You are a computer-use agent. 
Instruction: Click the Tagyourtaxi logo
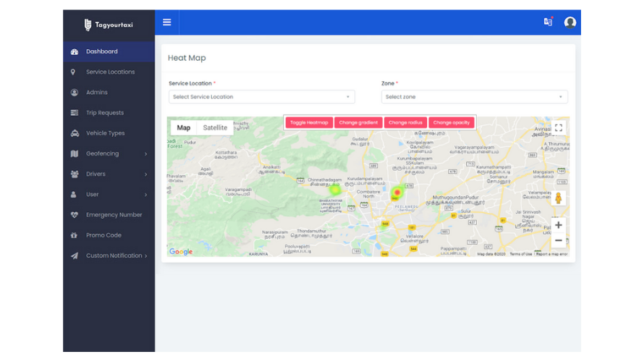109,25
